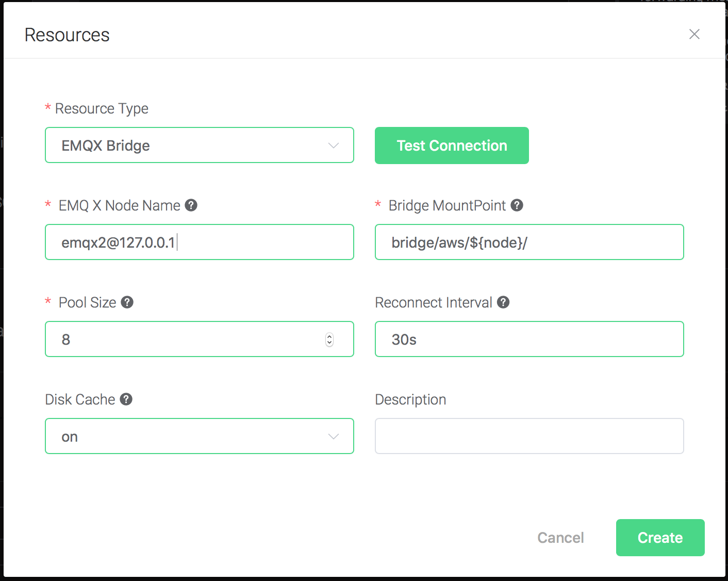728x581 pixels.
Task: Click the Bridge MountPoint help icon
Action: [517, 205]
